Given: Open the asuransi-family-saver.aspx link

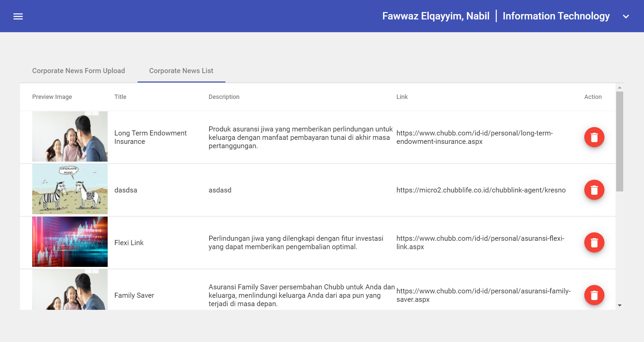Looking at the screenshot, I should 483,295.
